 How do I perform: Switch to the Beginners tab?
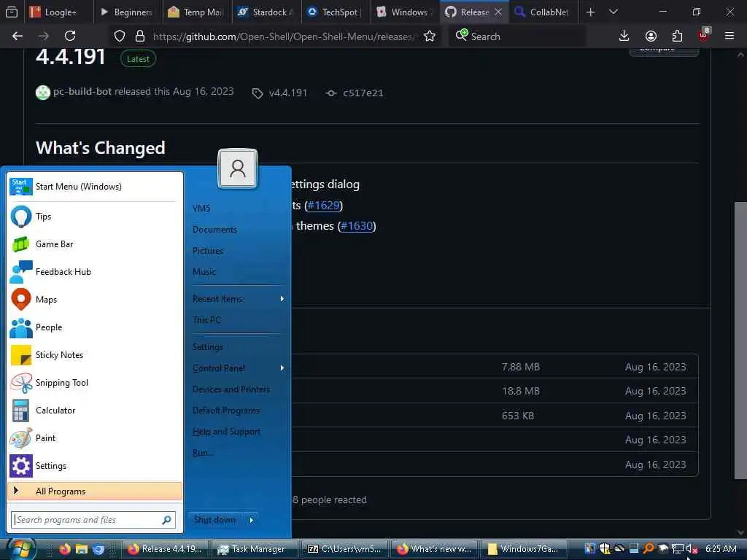127,12
